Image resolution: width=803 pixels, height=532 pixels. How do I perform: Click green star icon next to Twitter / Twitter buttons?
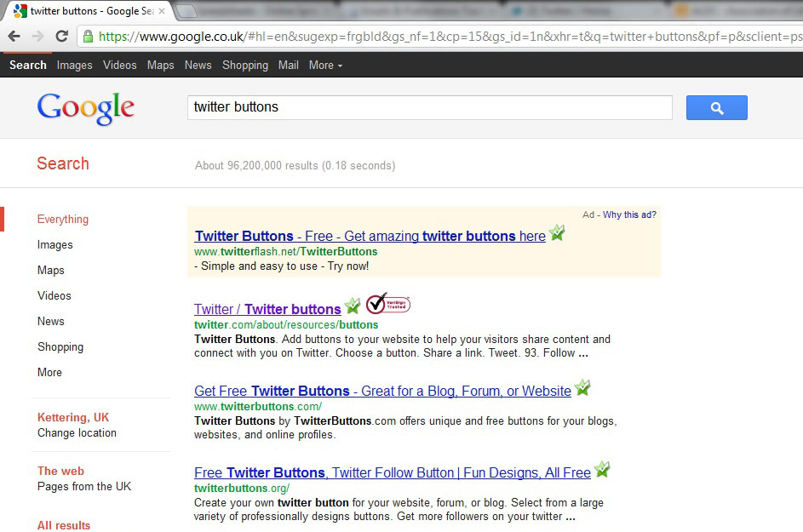point(353,306)
